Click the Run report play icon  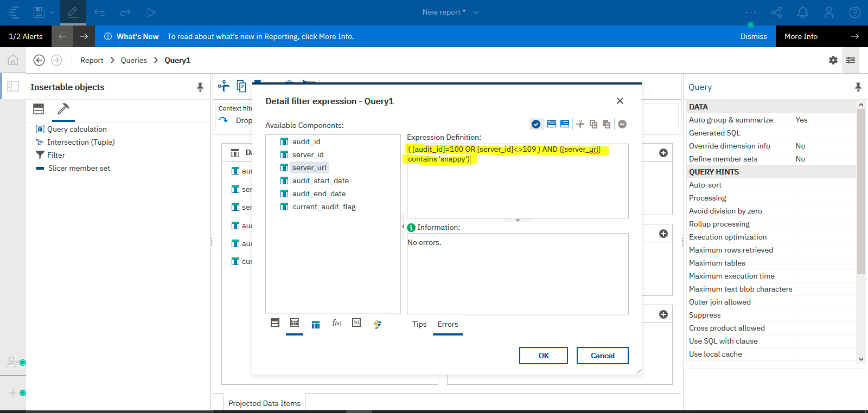[x=151, y=12]
